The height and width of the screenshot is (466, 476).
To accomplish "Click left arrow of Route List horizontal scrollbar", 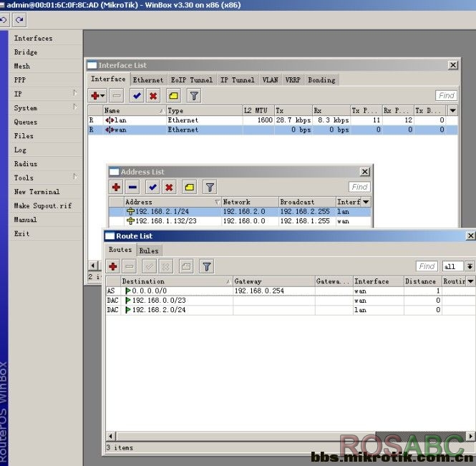I will tap(110, 436).
